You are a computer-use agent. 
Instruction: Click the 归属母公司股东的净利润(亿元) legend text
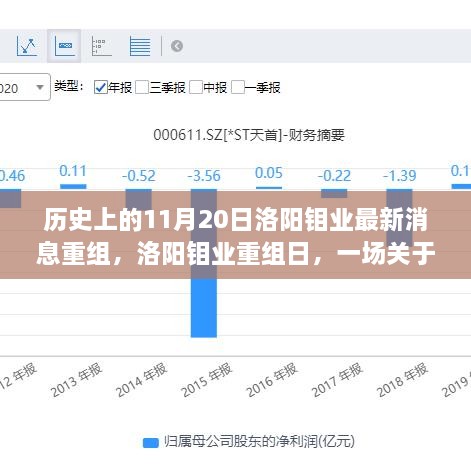coord(259,442)
